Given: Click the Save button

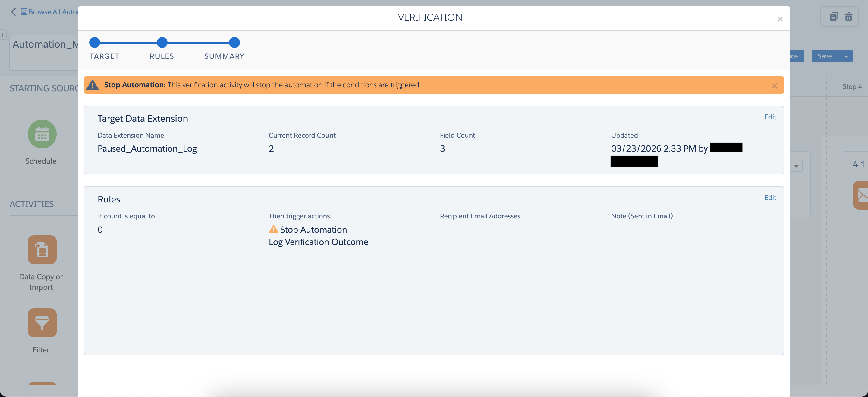Looking at the screenshot, I should (824, 56).
